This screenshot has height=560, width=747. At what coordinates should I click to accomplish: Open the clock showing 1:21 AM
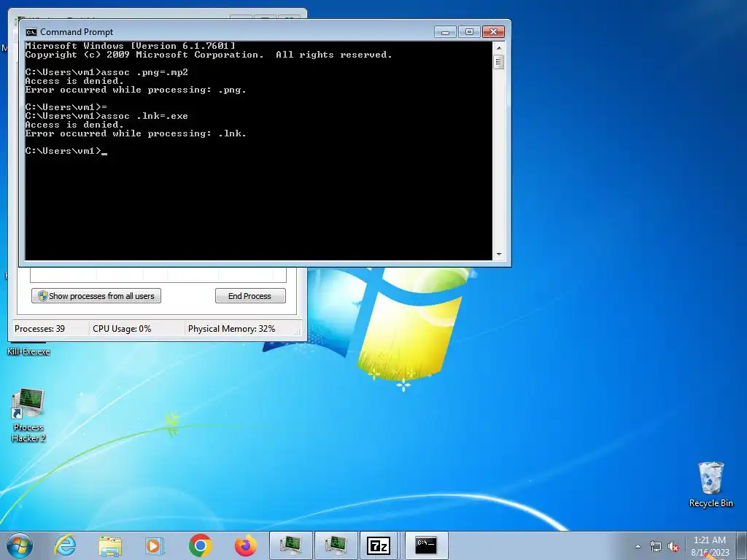[x=710, y=545]
